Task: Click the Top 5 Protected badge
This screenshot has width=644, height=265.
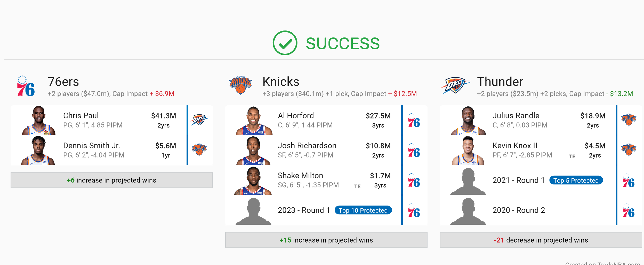Action: click(x=576, y=180)
